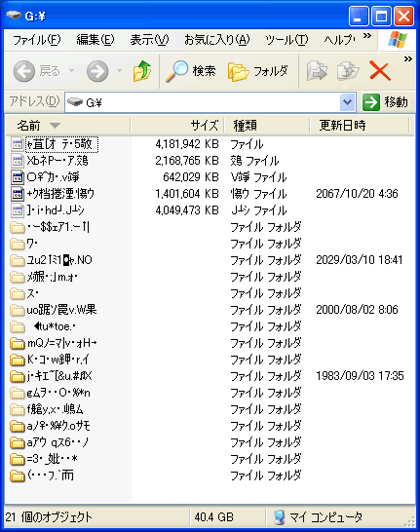This screenshot has height=532, width=420.
Task: Click the 1983/09/03 17:35 date cell
Action: [x=360, y=376]
